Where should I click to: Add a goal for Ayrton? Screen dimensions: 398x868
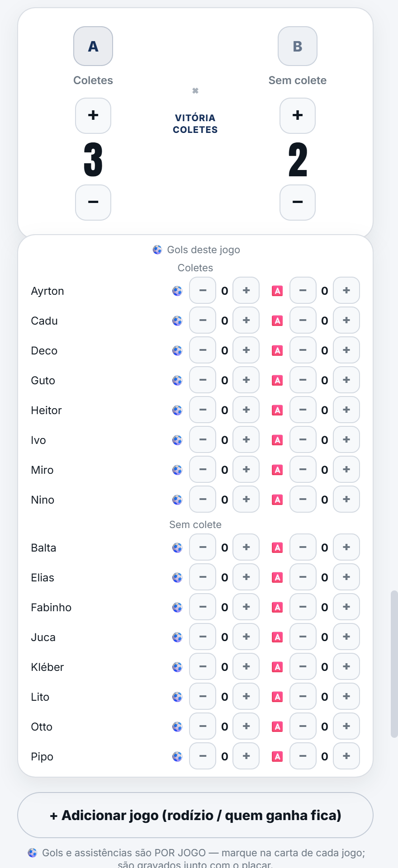click(246, 290)
